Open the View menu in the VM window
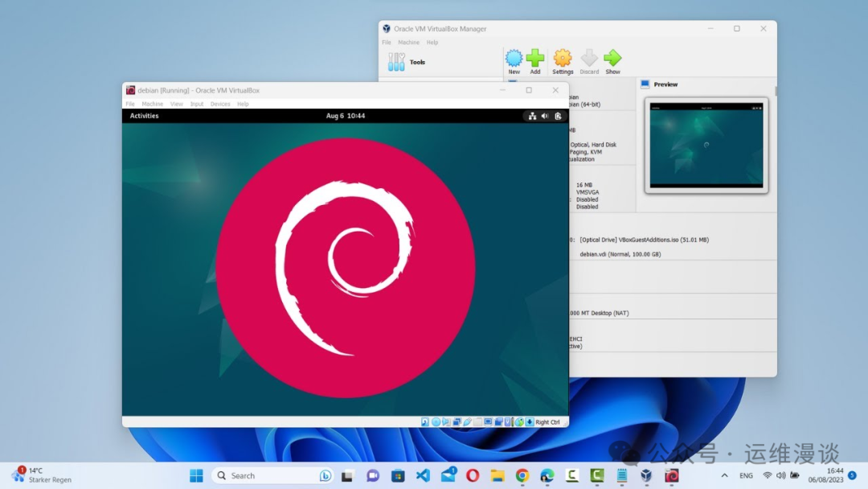The height and width of the screenshot is (489, 868). (176, 104)
